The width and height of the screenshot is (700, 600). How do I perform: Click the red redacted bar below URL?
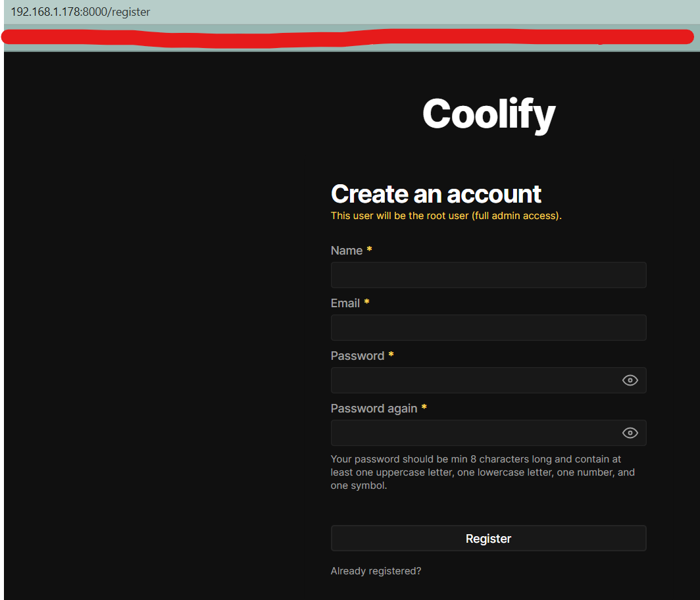click(349, 37)
